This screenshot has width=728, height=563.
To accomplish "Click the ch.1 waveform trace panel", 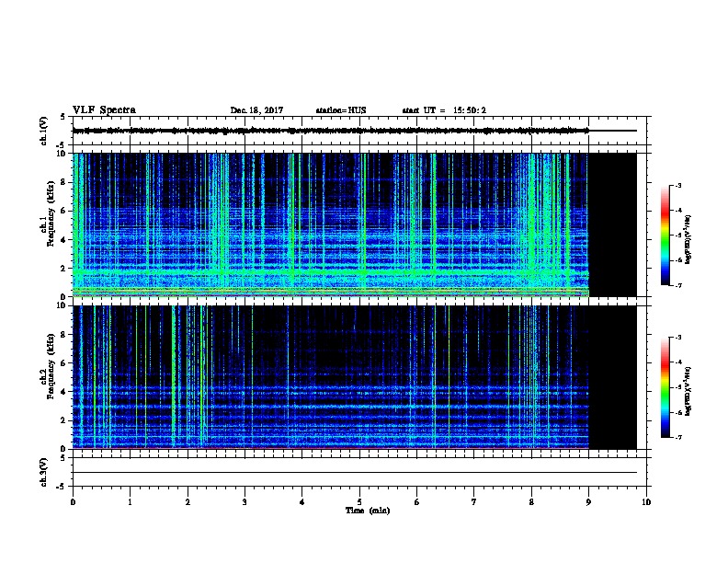I will click(x=361, y=131).
